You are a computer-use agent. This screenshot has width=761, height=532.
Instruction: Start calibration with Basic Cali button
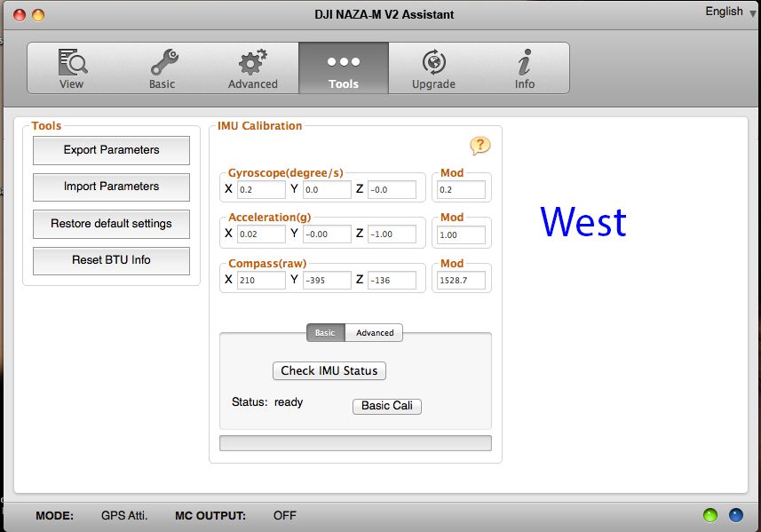387,406
